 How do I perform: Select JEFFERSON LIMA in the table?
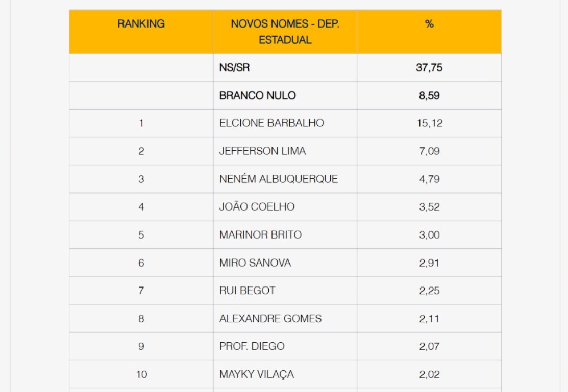[x=262, y=151]
